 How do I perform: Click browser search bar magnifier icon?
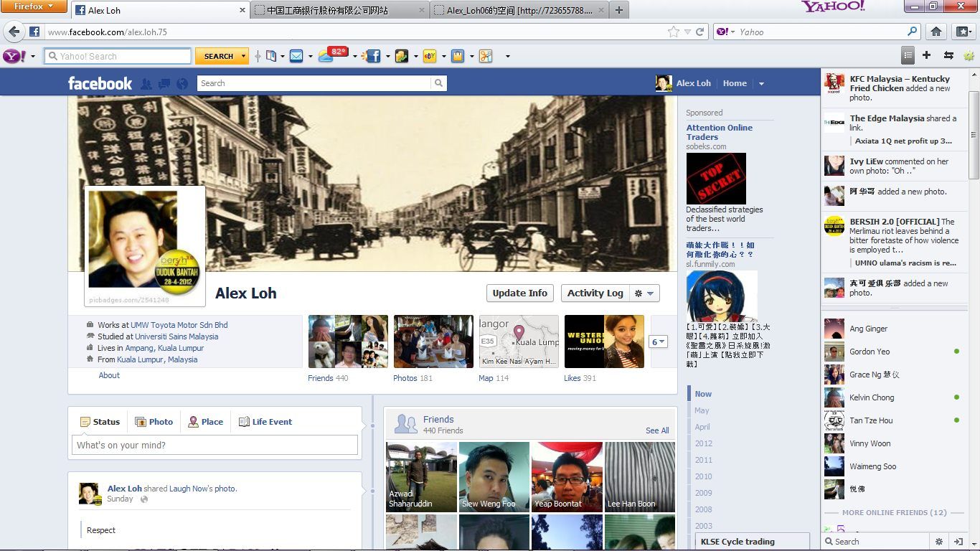click(913, 32)
